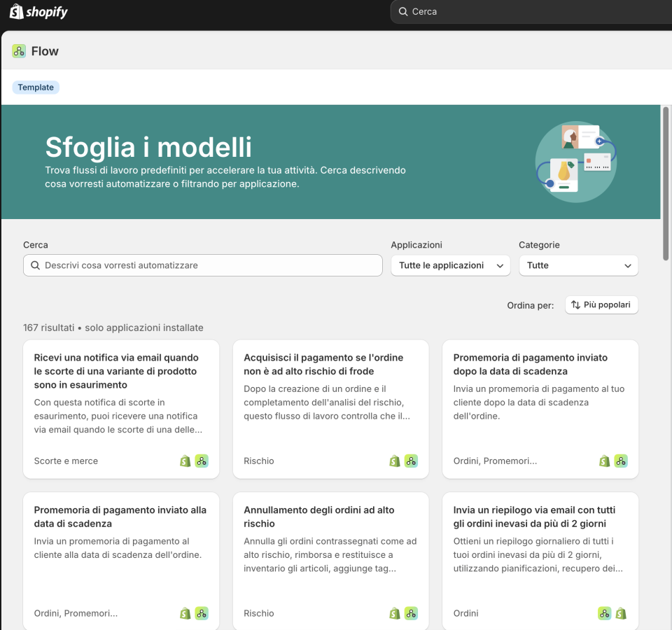Click the Rischio label on the Acquisisci il pagamento card
Viewport: 672px width, 630px height.
(259, 461)
